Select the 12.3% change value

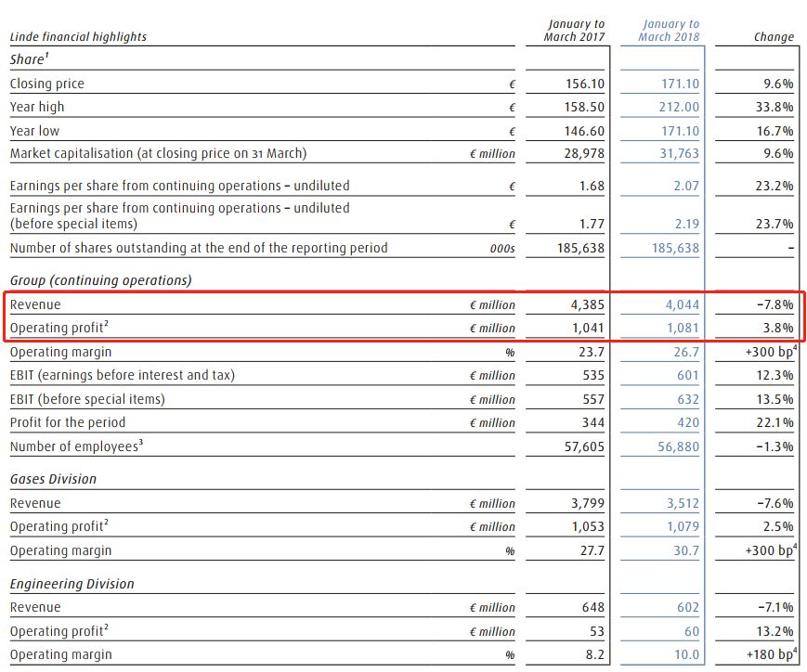tap(774, 375)
